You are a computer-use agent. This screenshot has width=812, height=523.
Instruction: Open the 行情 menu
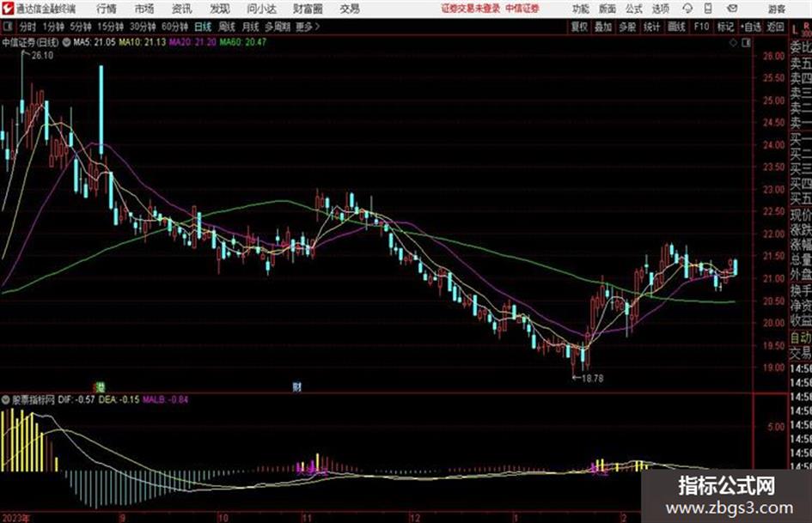pos(107,9)
